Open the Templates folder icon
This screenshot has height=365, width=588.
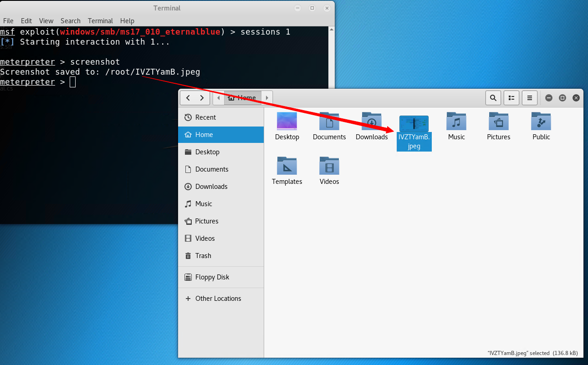(287, 166)
